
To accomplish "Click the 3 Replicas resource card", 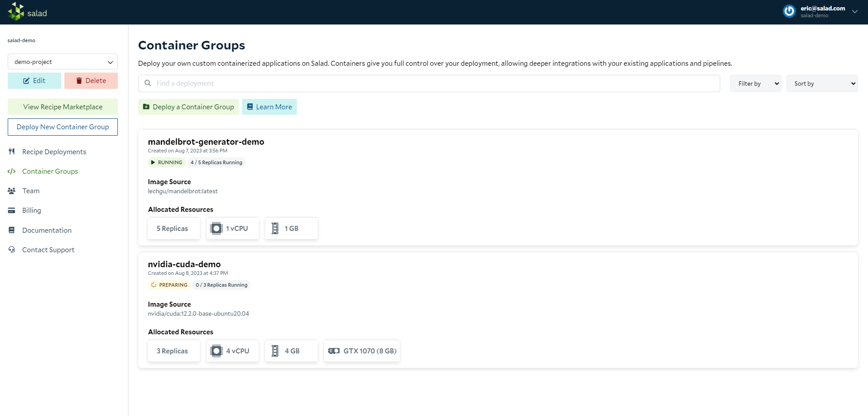I will click(x=174, y=351).
